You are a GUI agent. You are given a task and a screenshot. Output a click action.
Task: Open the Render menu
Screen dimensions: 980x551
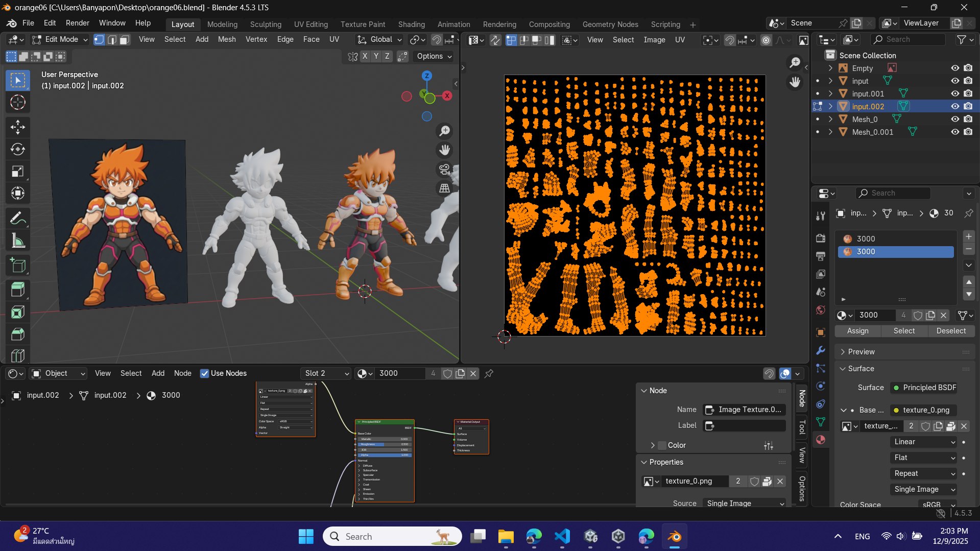coord(77,23)
